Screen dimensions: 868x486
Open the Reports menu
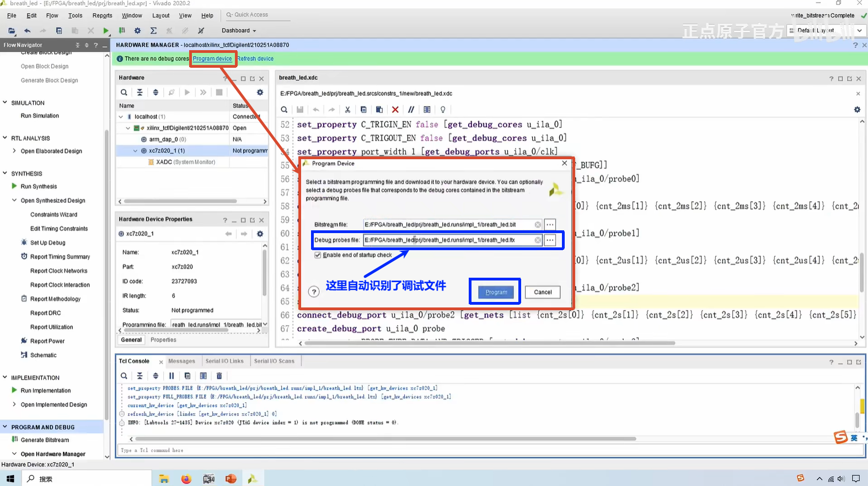pyautogui.click(x=102, y=15)
